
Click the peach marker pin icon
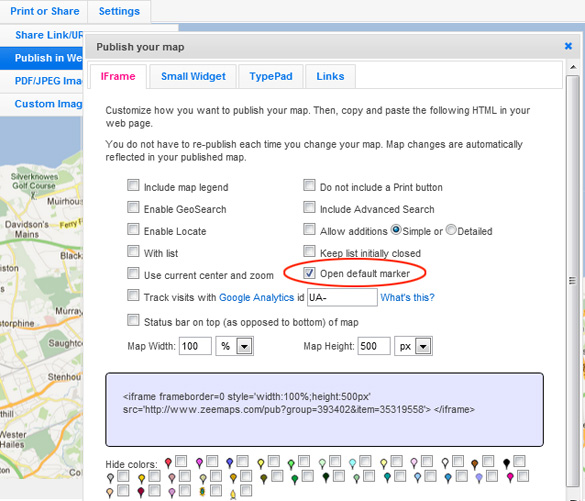pyautogui.click(x=110, y=493)
